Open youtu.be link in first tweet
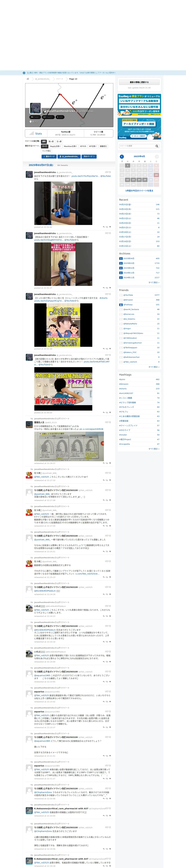Image resolution: width=186 pixels, height=868 pixels. [85, 176]
